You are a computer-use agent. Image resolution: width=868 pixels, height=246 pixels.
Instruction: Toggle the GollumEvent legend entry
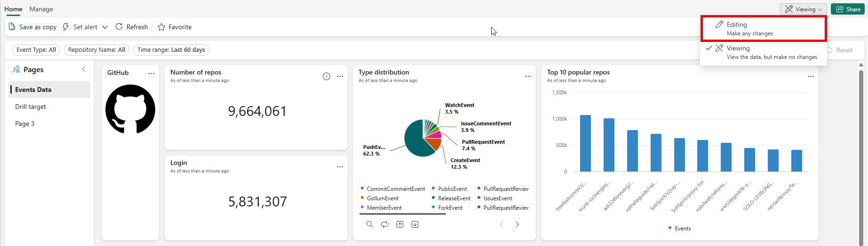point(382,198)
